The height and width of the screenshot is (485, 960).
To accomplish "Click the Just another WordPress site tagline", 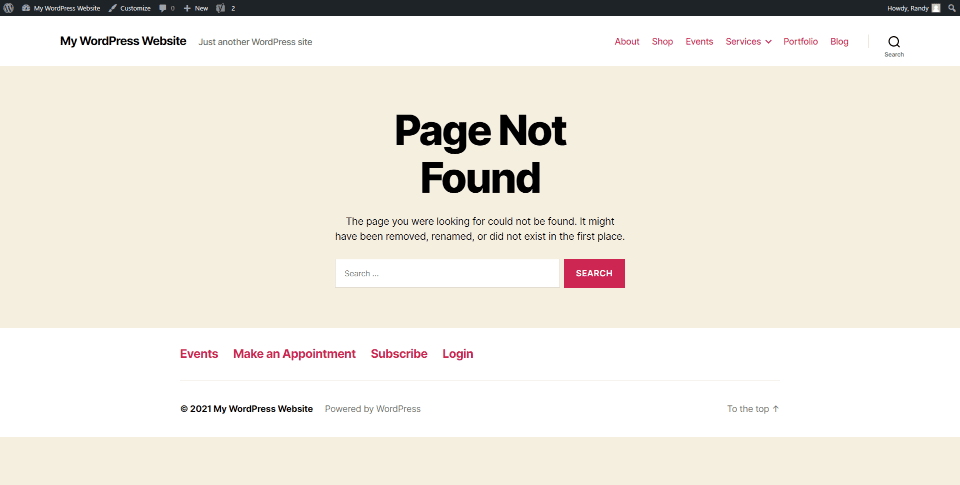I will click(255, 42).
